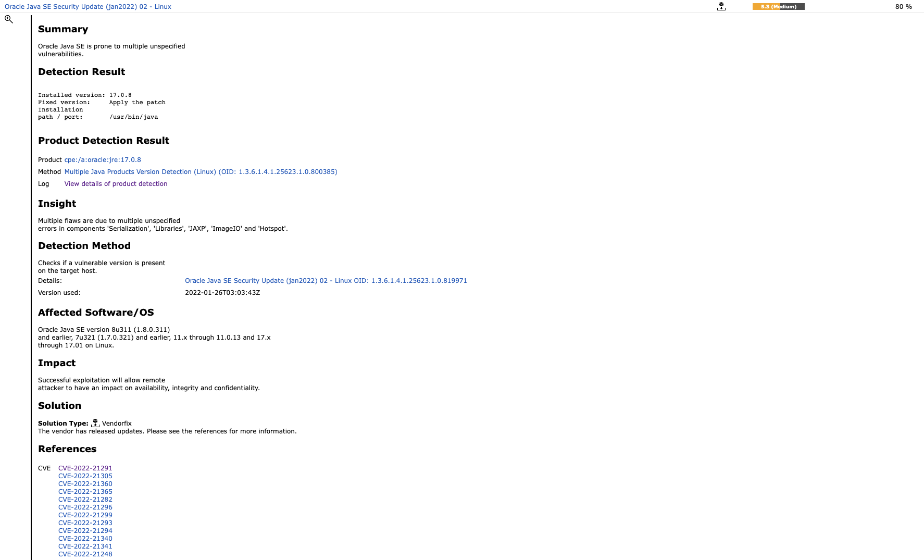This screenshot has height=560, width=924.
Task: Open CVE-2022-21305 reference
Action: pyautogui.click(x=85, y=476)
